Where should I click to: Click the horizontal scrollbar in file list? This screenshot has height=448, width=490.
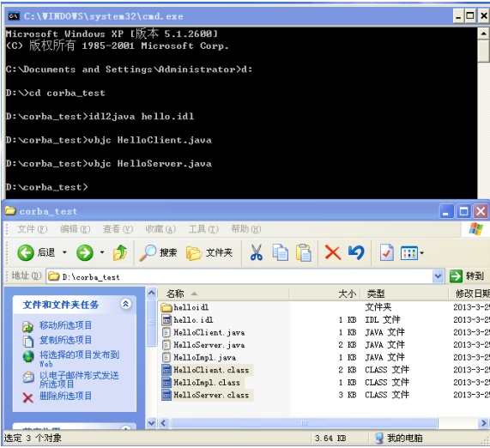[x=305, y=423]
